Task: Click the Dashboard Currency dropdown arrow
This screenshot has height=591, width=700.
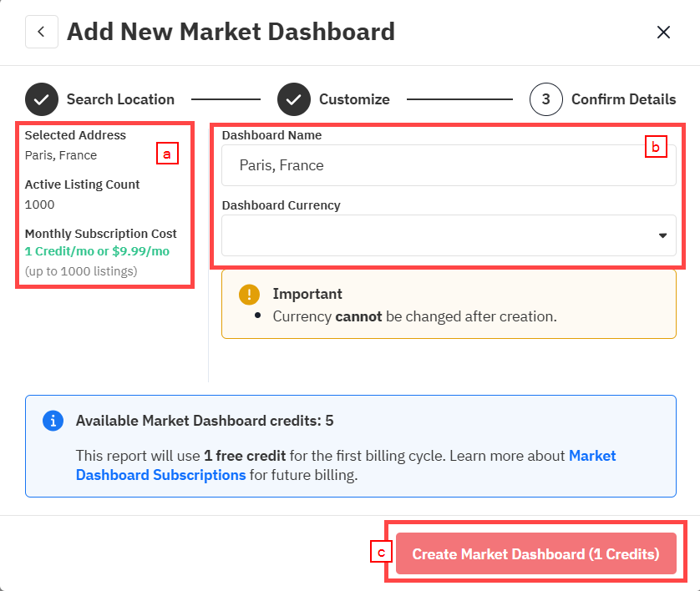Action: (662, 235)
